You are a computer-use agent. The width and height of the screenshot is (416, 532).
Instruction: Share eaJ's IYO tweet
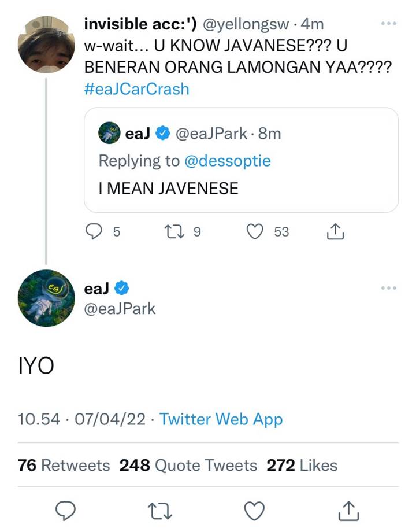348,511
